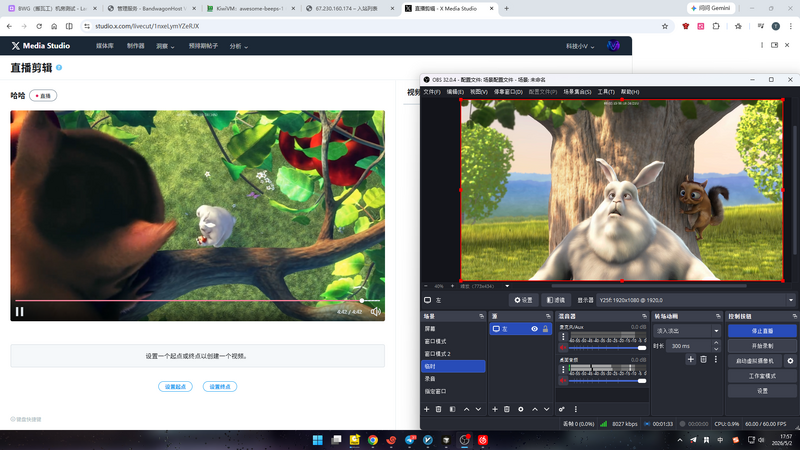The image size is (800, 450).
Task: Open source properties gear in sources panel
Action: pyautogui.click(x=520, y=409)
